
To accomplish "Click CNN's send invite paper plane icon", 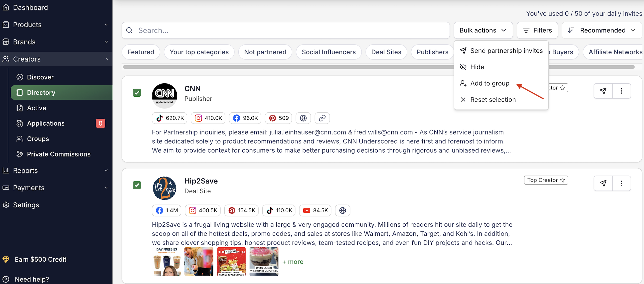I will click(x=603, y=91).
